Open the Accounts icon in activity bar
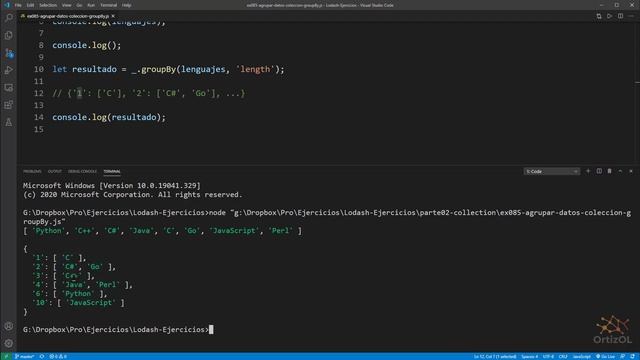640x360 pixels. (9, 326)
